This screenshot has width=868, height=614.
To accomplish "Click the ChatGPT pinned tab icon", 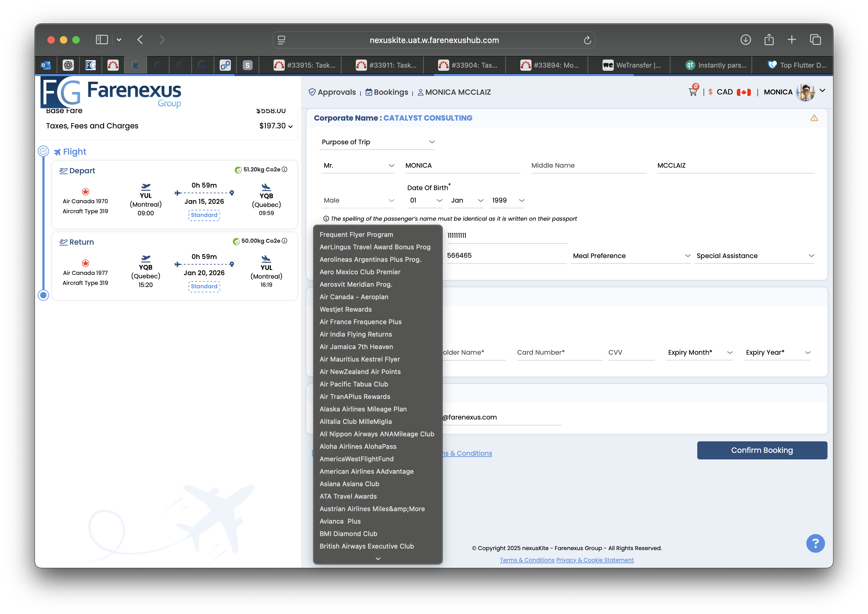I will (68, 65).
